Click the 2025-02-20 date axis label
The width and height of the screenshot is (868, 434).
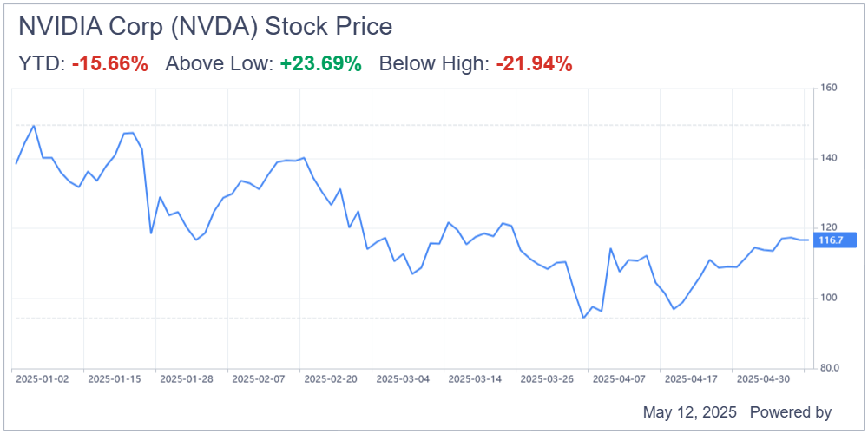tap(330, 379)
